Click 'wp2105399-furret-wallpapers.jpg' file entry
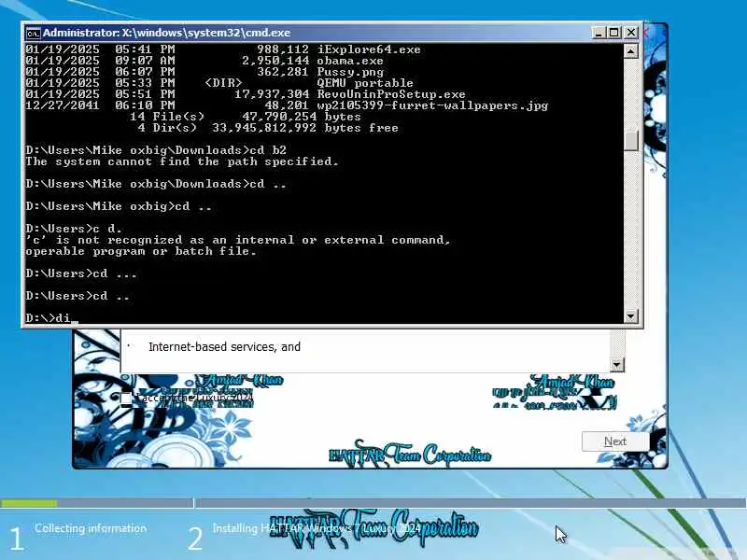Screen dimensions: 747x560 click(x=432, y=105)
